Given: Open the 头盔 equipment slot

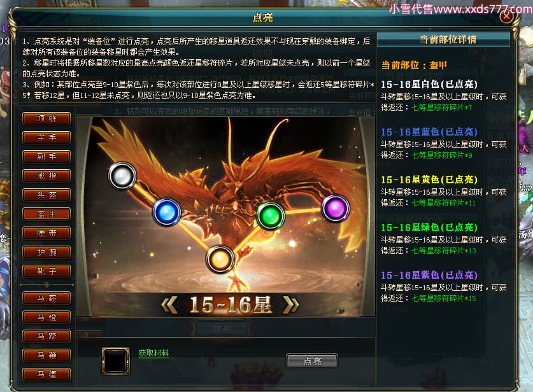Looking at the screenshot, I should click(46, 195).
